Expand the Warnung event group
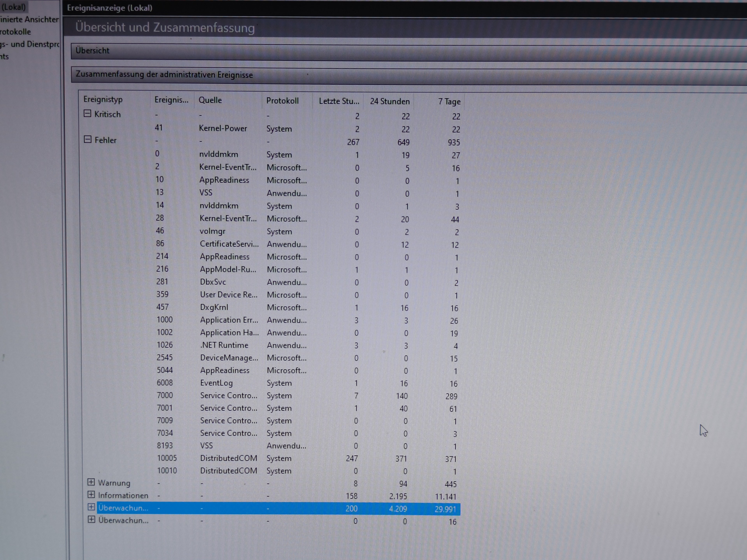 click(x=91, y=482)
